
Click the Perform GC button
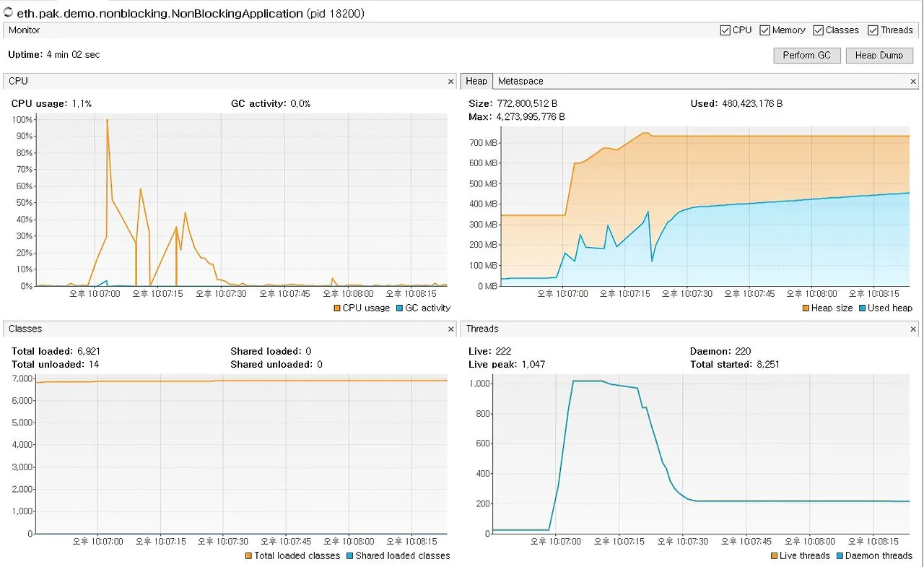[807, 56]
